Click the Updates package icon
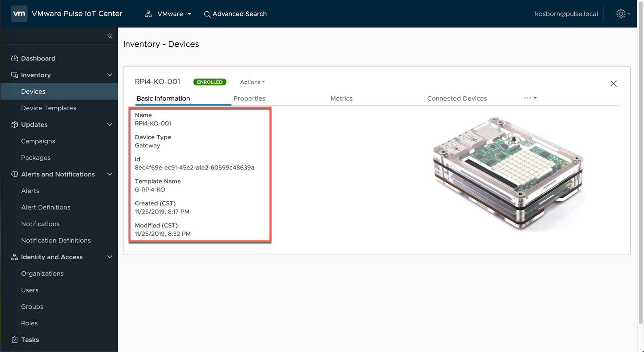The height and width of the screenshot is (352, 644). (x=15, y=124)
